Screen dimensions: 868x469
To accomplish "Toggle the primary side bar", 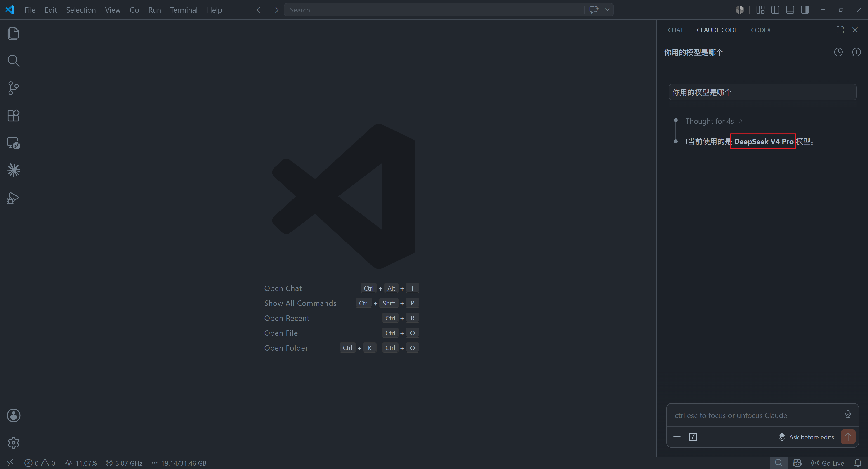I will point(775,10).
